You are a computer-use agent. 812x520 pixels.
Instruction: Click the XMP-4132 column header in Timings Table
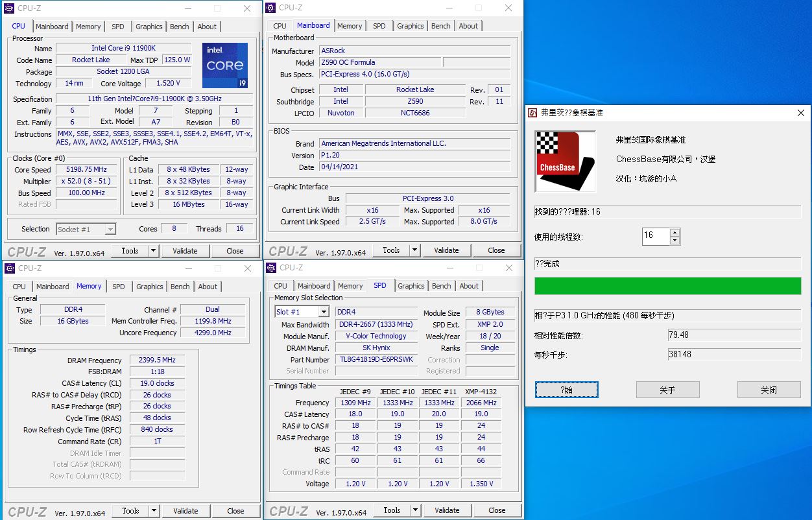(x=481, y=392)
